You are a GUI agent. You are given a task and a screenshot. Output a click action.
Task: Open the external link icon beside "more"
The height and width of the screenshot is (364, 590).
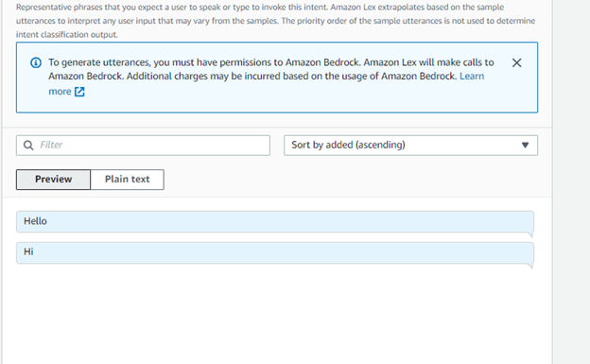tap(79, 92)
